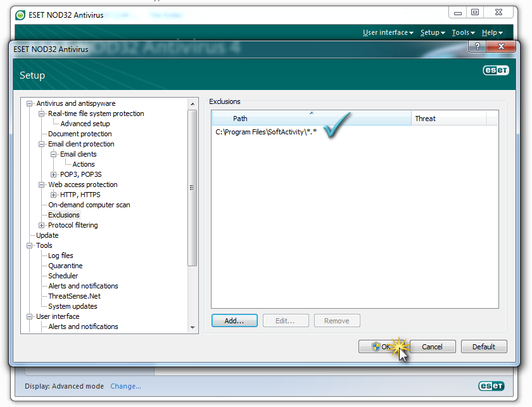The height and width of the screenshot is (407, 532).
Task: Click the Cancel button
Action: pyautogui.click(x=433, y=347)
